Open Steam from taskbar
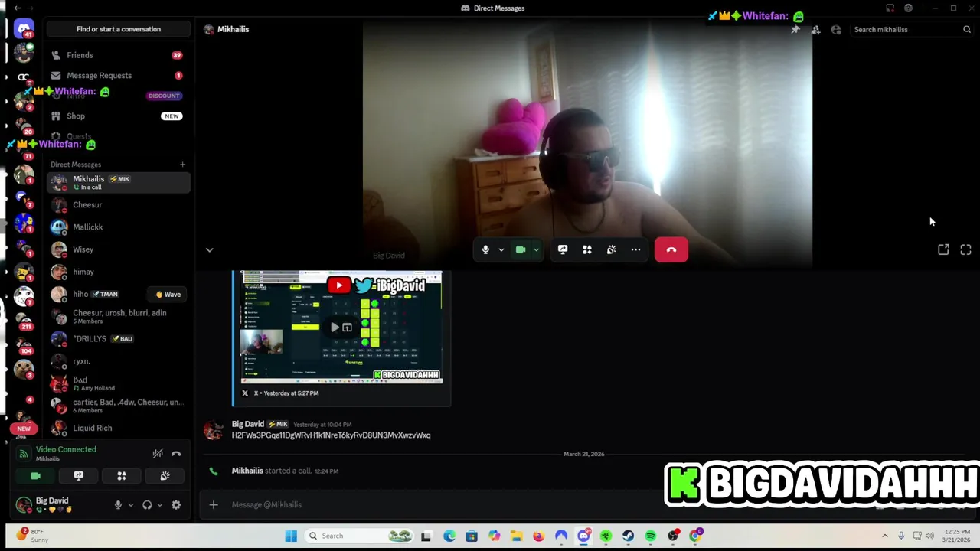 click(x=629, y=536)
